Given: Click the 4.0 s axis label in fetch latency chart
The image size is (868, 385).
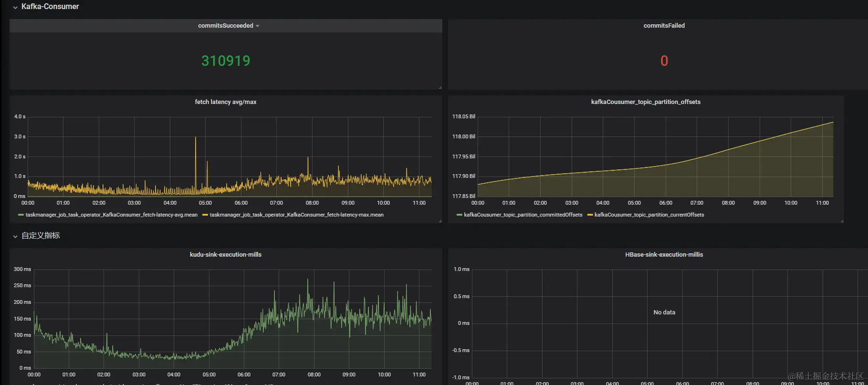Looking at the screenshot, I should click(x=20, y=116).
